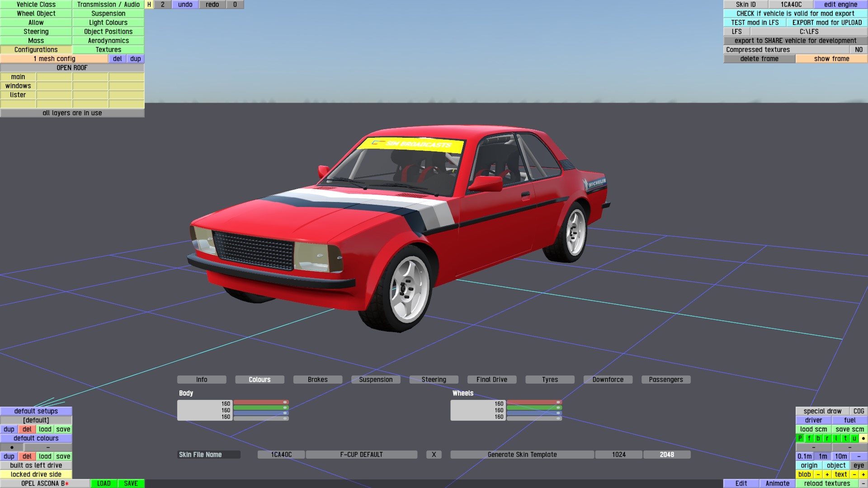Select 2048 skin template size
Image resolution: width=868 pixels, height=488 pixels.
pos(666,455)
